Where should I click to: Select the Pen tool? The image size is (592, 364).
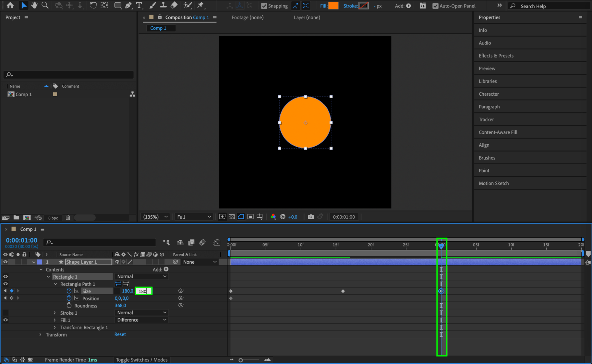coord(128,5)
